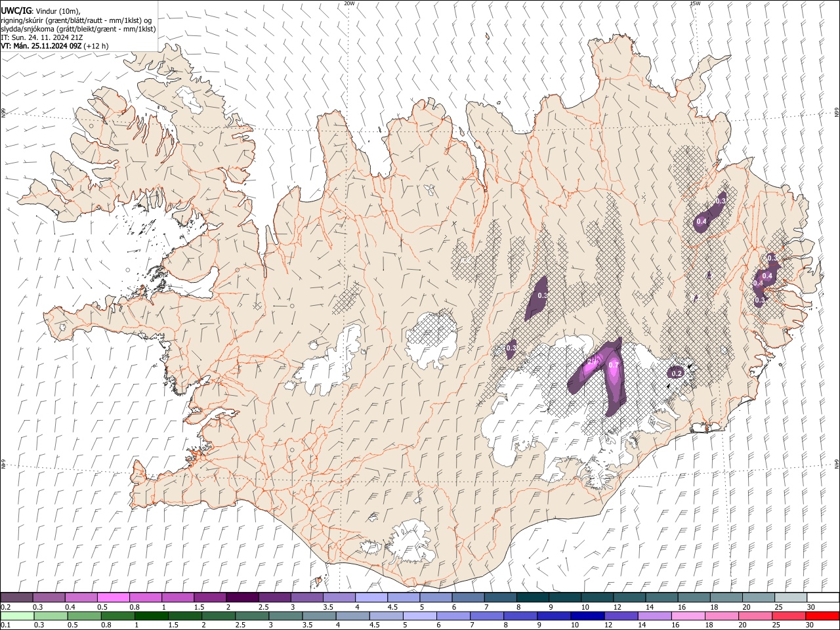Click the 0.1 label in the rain legend
The image size is (840, 630).
[x=5, y=625]
